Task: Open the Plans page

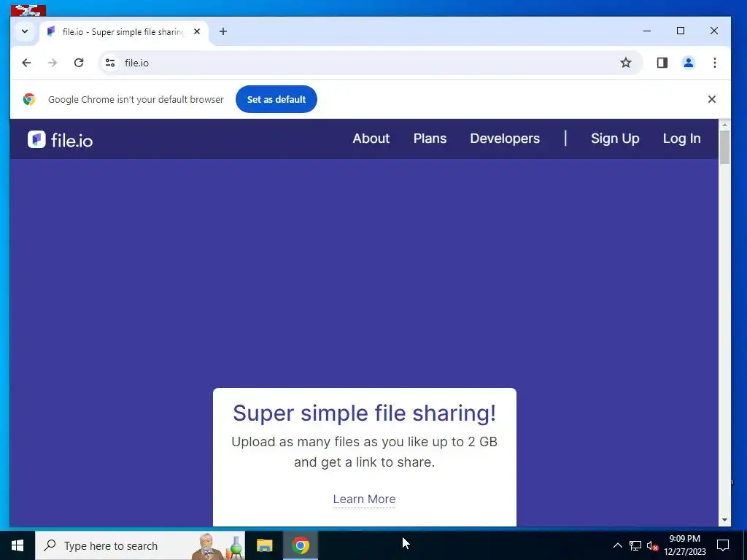Action: 430,139
